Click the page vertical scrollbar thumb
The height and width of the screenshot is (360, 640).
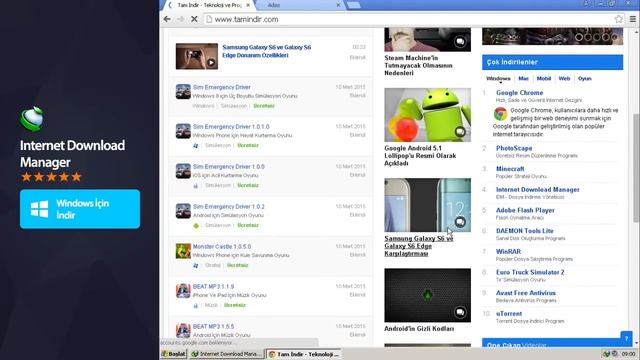click(636, 167)
